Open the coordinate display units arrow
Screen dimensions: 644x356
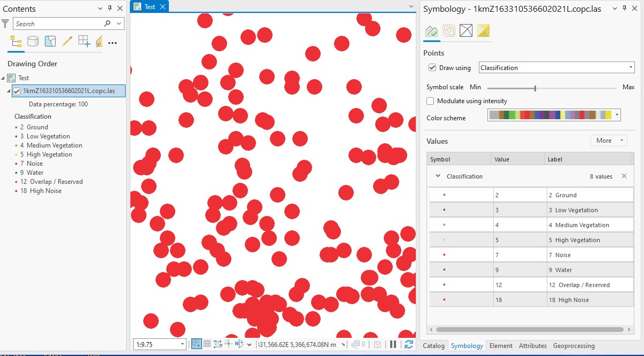coord(343,345)
